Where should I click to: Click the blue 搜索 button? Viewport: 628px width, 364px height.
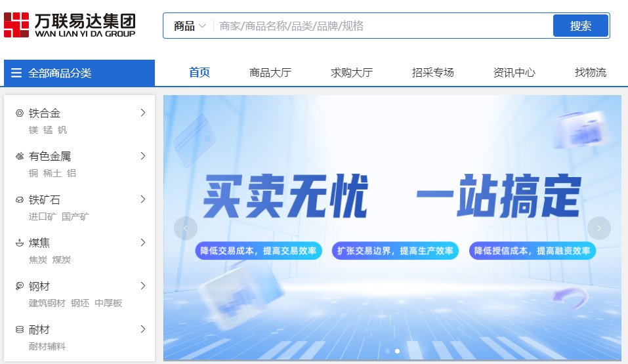[x=580, y=26]
